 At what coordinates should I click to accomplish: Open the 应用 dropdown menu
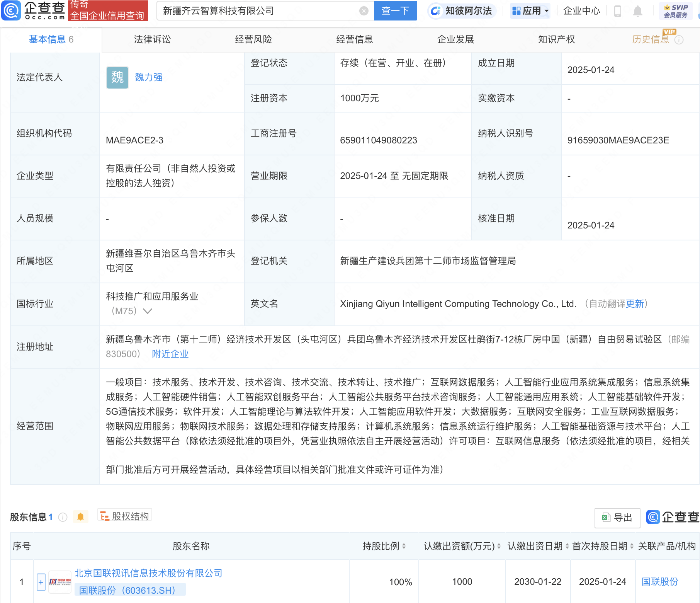530,11
